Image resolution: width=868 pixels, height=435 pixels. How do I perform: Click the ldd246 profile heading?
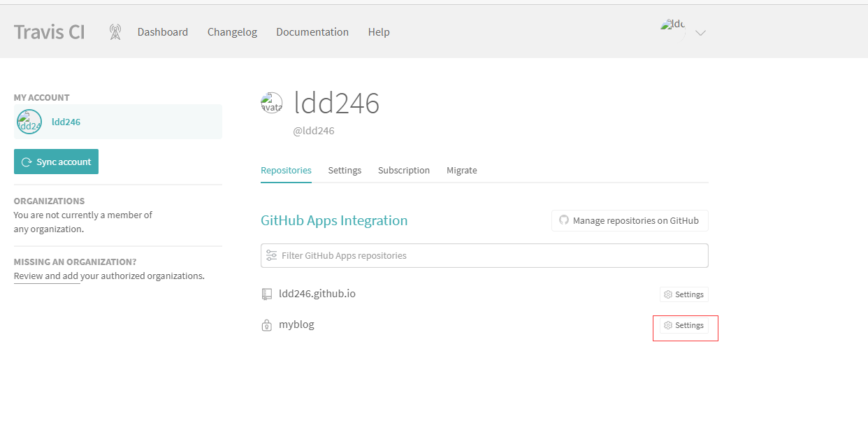(337, 104)
